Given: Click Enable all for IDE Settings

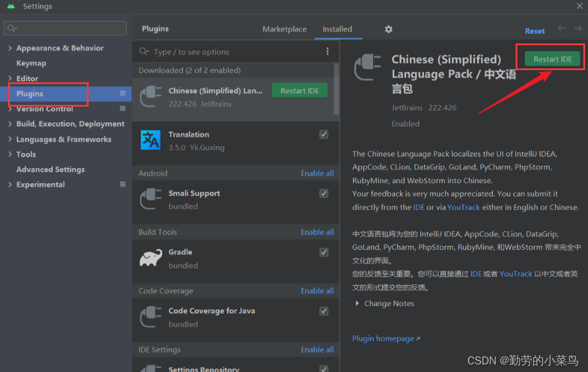Looking at the screenshot, I should point(317,349).
